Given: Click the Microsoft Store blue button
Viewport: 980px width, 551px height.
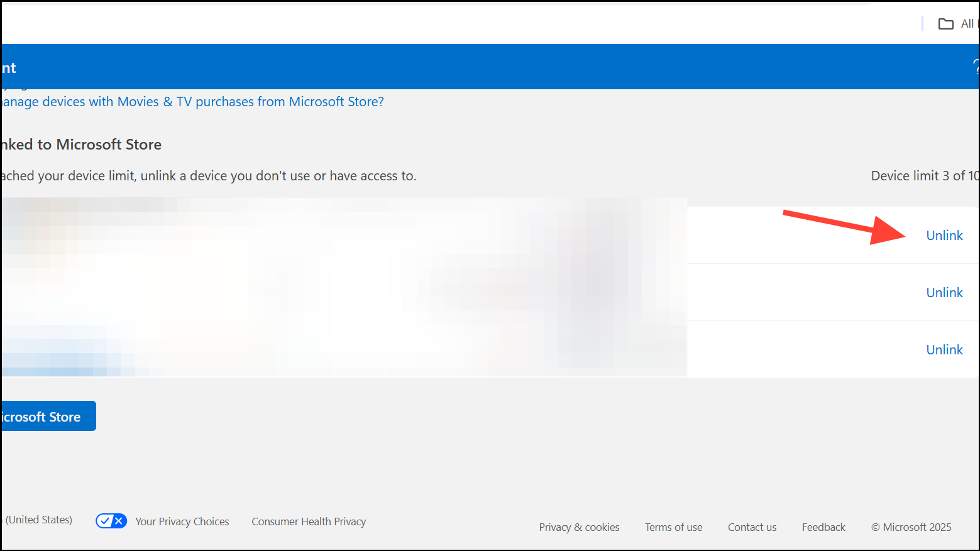Looking at the screenshot, I should [48, 416].
